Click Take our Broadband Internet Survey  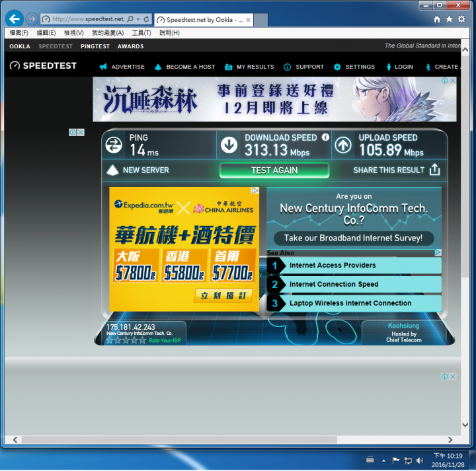click(354, 238)
